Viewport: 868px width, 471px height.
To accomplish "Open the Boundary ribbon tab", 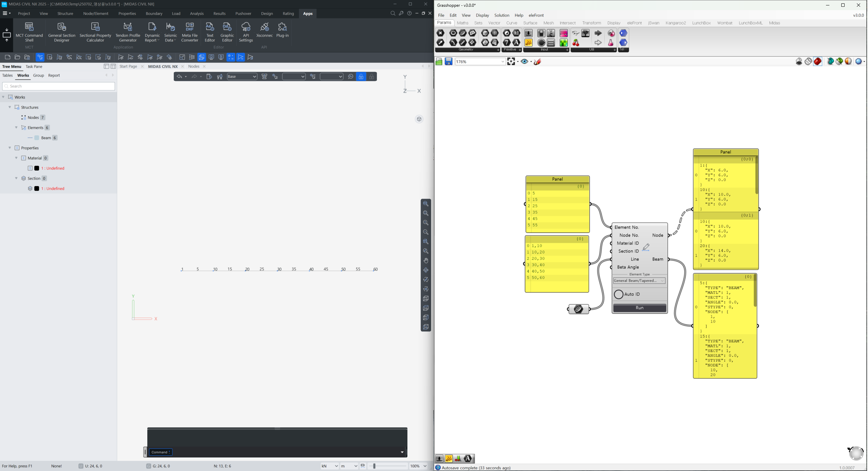I will point(154,14).
